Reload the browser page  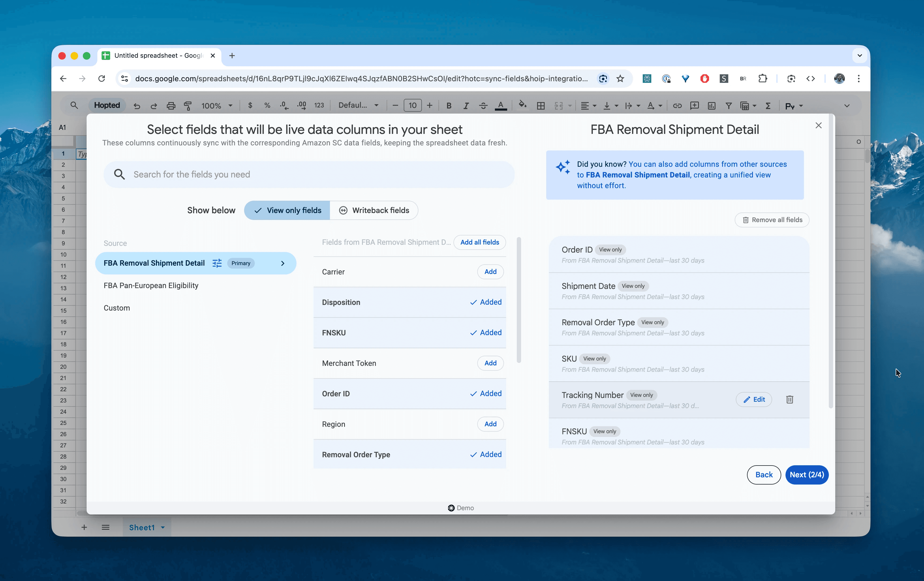102,79
